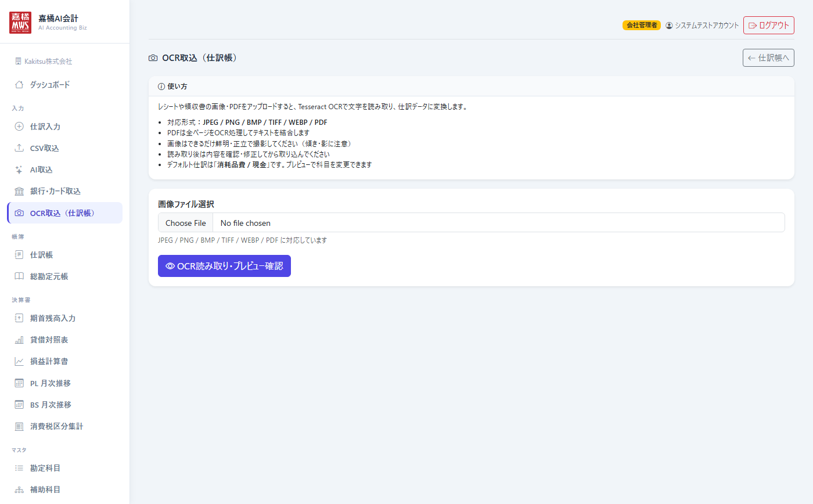
Task: Click the ← 仕訳帳へ back button
Action: coord(768,58)
